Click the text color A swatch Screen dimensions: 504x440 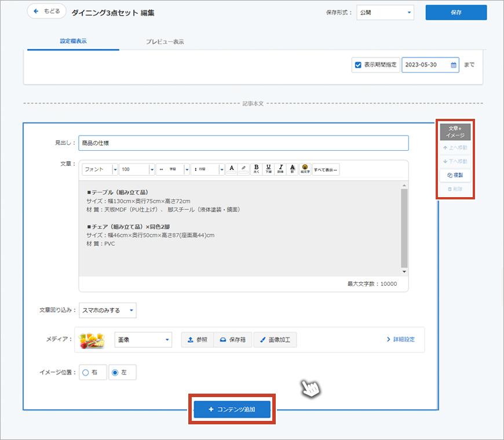231,169
